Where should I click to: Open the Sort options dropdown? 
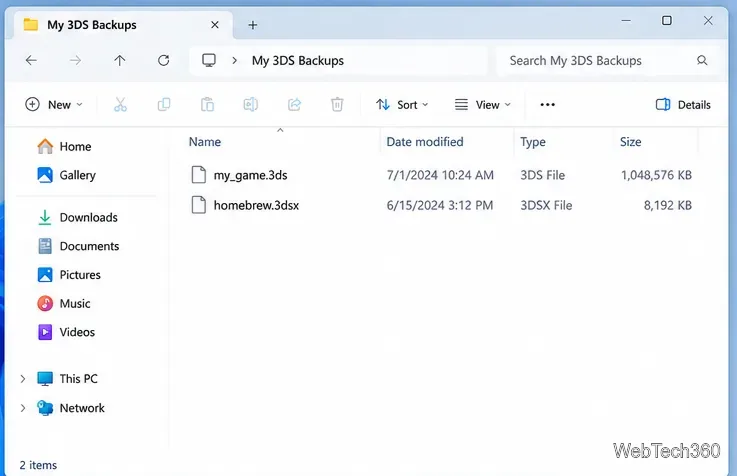pos(402,104)
